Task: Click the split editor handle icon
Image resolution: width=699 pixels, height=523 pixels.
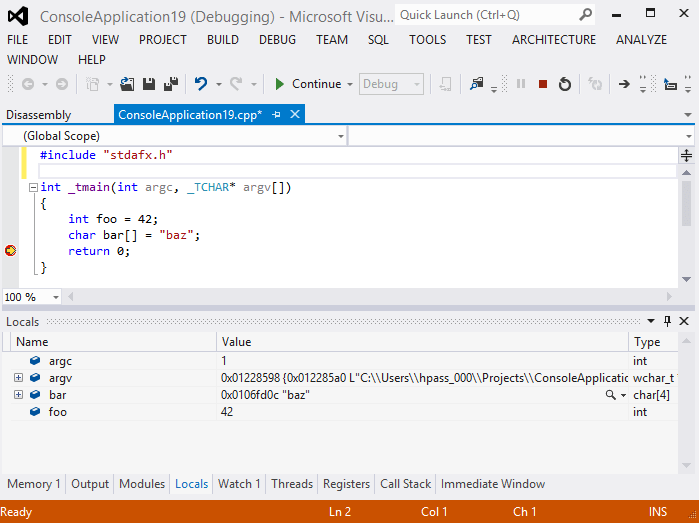Action: coord(687,155)
